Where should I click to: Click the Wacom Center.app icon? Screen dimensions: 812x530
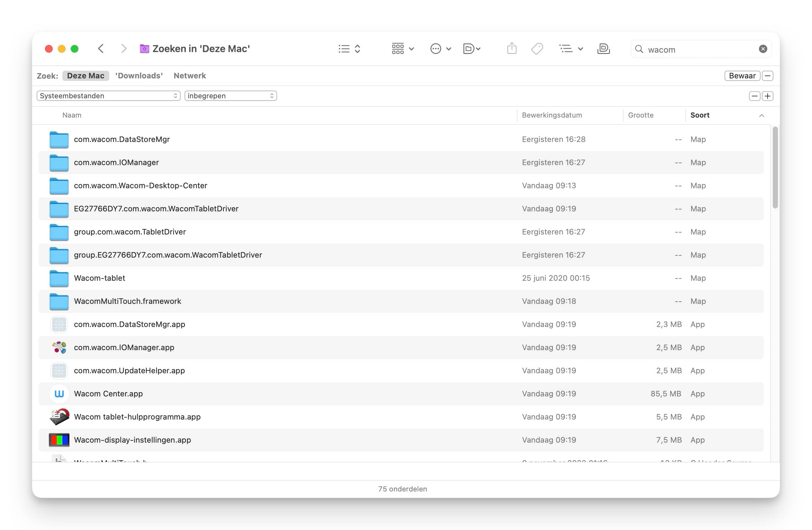[59, 394]
